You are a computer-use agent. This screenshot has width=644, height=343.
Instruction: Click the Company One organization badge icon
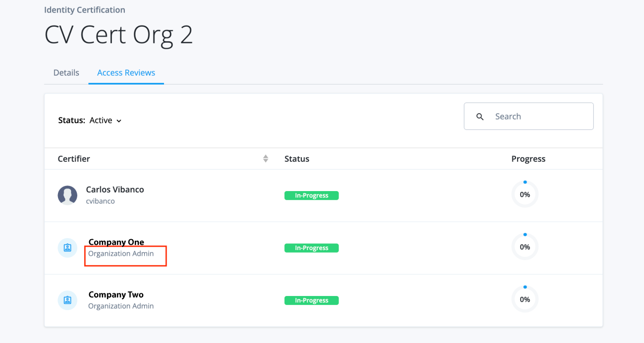[x=67, y=247]
